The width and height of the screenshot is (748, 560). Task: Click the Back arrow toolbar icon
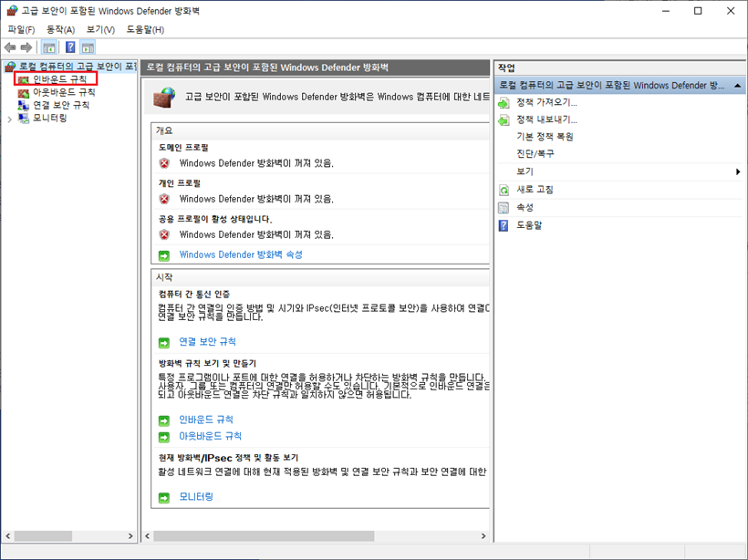tap(10, 47)
